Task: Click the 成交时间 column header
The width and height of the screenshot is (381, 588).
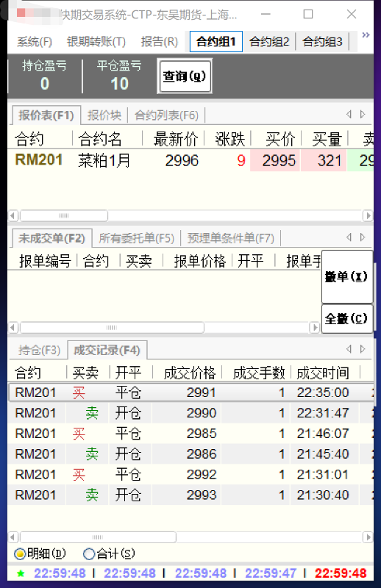Action: [x=323, y=373]
